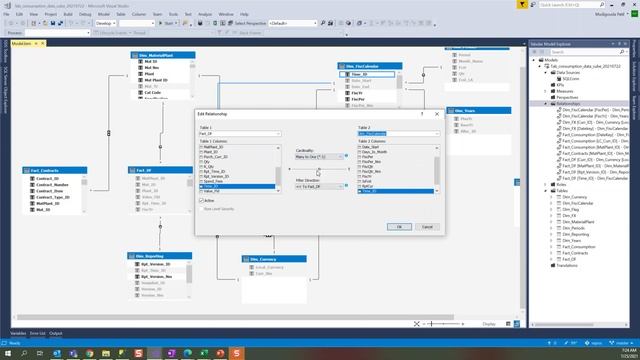Open the File menu
This screenshot has height=360, width=640.
point(7,14)
